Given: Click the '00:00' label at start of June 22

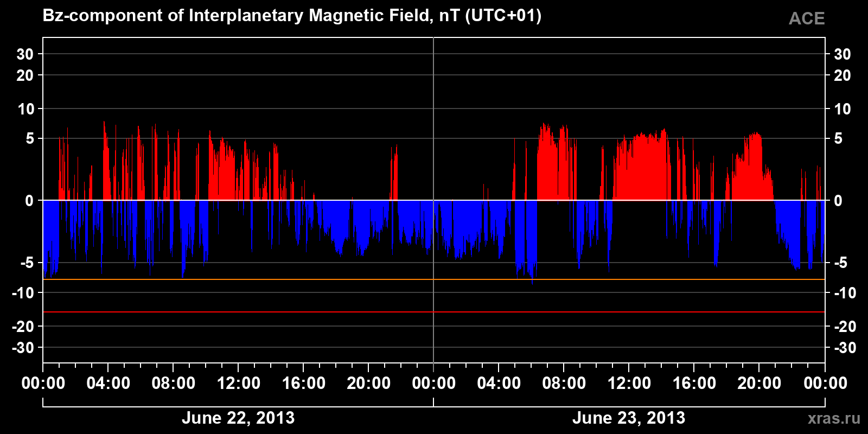Looking at the screenshot, I should click(43, 384).
